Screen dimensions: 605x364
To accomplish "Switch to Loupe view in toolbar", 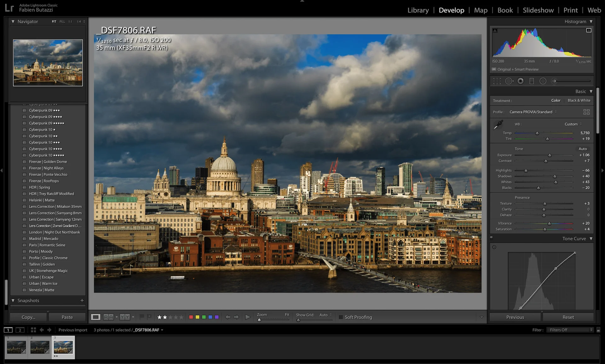I will [x=95, y=317].
